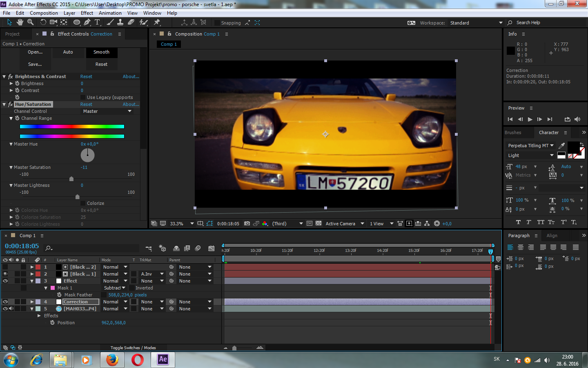Open the Animation menu
This screenshot has width=588, height=368.
coord(110,13)
